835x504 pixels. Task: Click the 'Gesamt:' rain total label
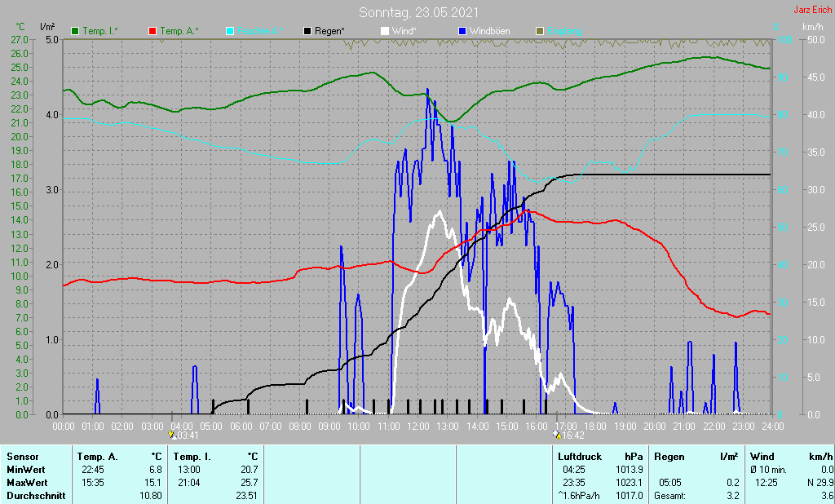(x=670, y=496)
